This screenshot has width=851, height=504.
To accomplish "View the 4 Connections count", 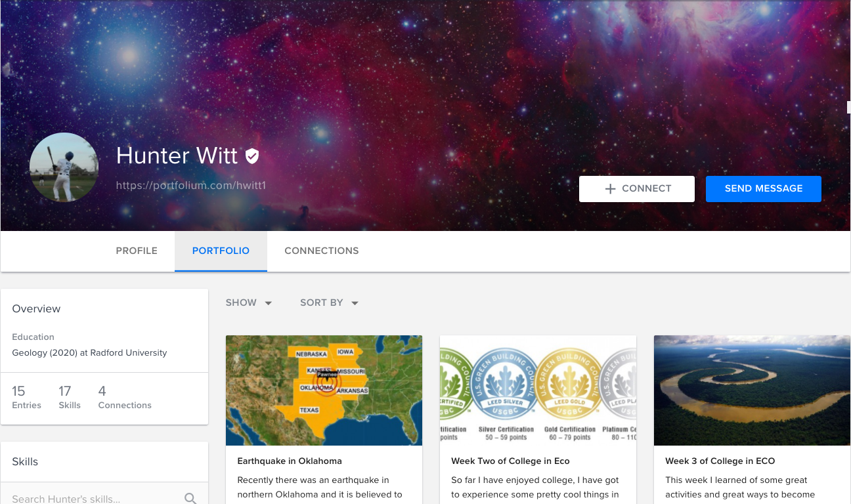I will (x=125, y=397).
